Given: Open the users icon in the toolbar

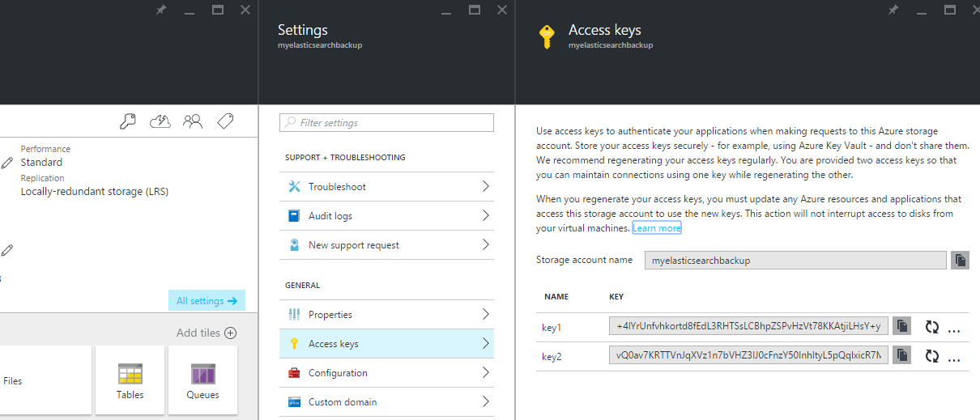Looking at the screenshot, I should [193, 121].
